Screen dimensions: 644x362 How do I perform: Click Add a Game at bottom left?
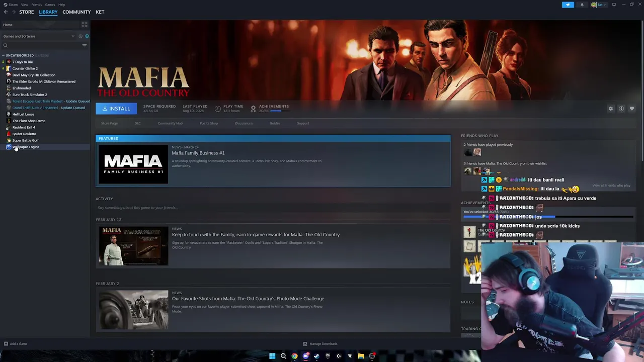pyautogui.click(x=16, y=344)
